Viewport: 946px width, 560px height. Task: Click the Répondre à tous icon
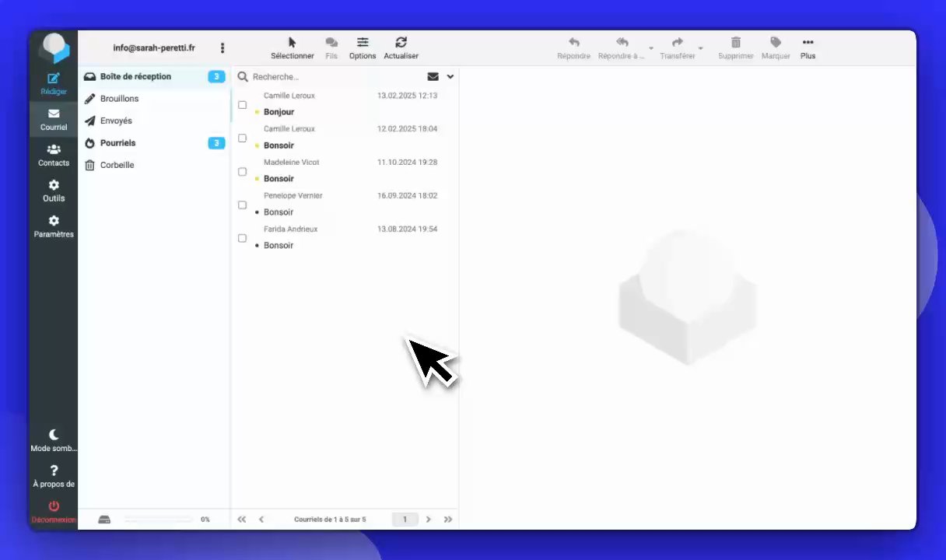(x=622, y=43)
